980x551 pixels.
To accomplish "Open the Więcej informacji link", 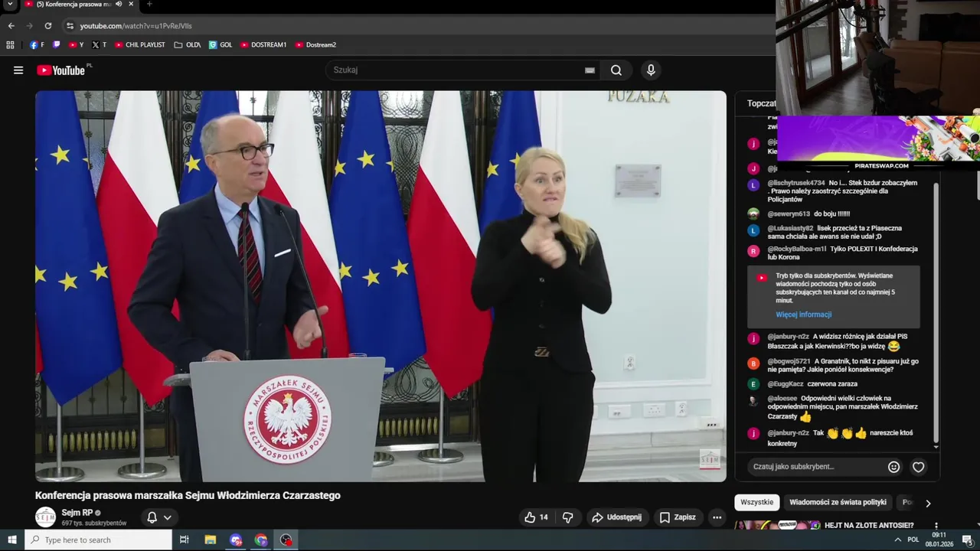I will click(x=803, y=315).
